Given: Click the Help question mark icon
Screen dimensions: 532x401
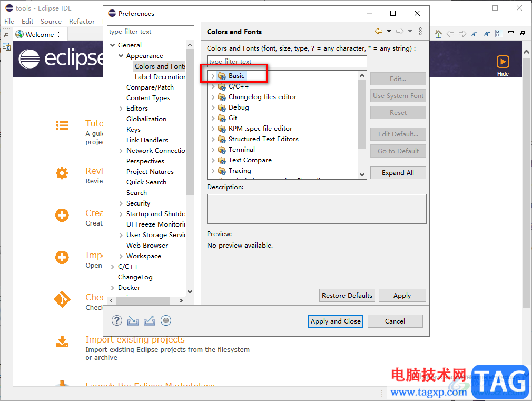Looking at the screenshot, I should [x=117, y=320].
